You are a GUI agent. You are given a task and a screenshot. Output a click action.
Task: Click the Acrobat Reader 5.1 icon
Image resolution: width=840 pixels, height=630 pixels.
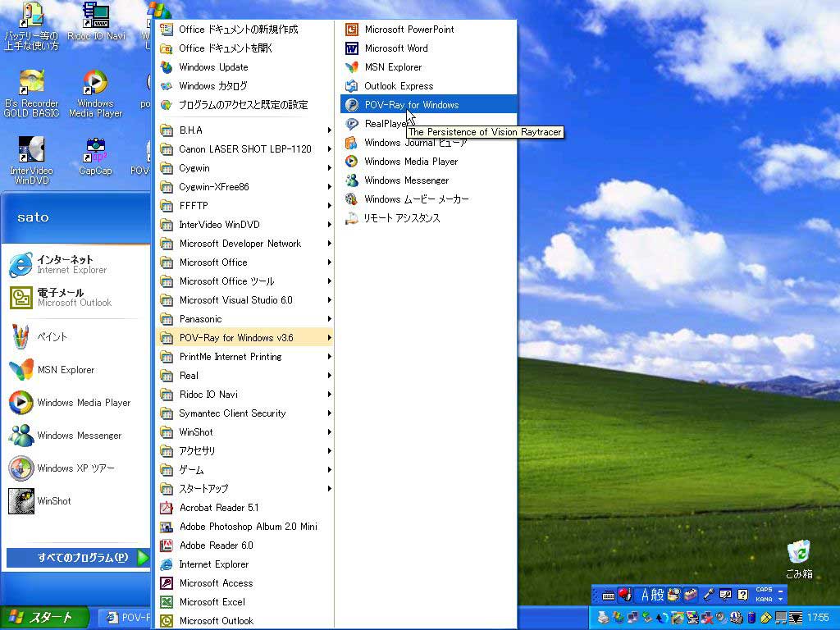(x=167, y=508)
